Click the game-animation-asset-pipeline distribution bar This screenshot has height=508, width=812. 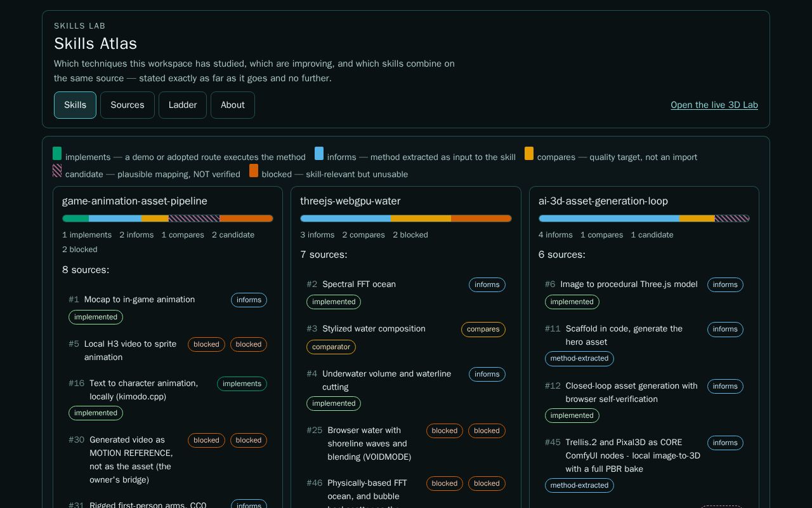[x=167, y=218]
